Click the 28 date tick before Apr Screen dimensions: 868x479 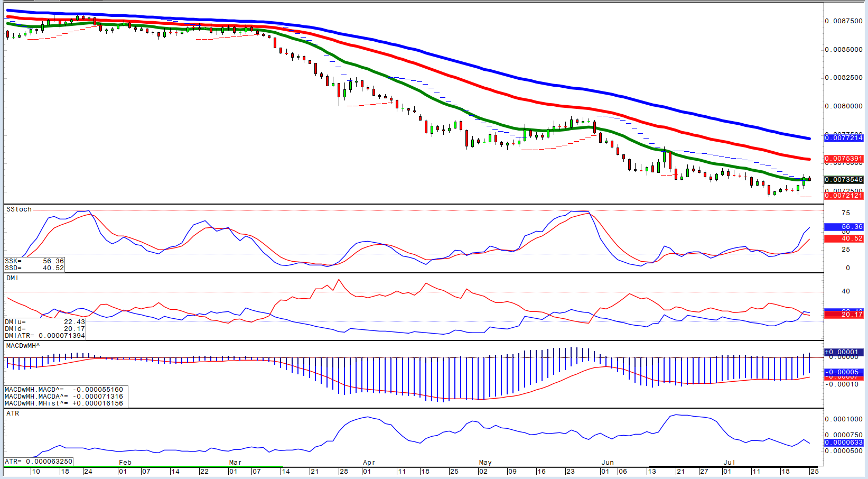click(343, 472)
